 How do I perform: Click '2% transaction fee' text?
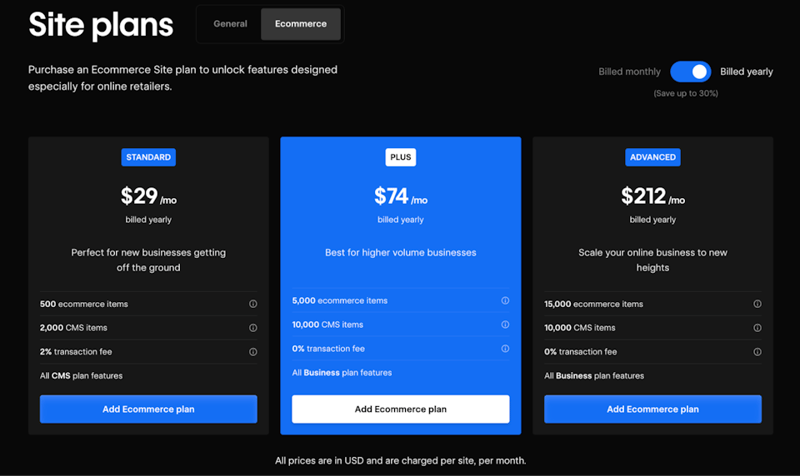[76, 352]
